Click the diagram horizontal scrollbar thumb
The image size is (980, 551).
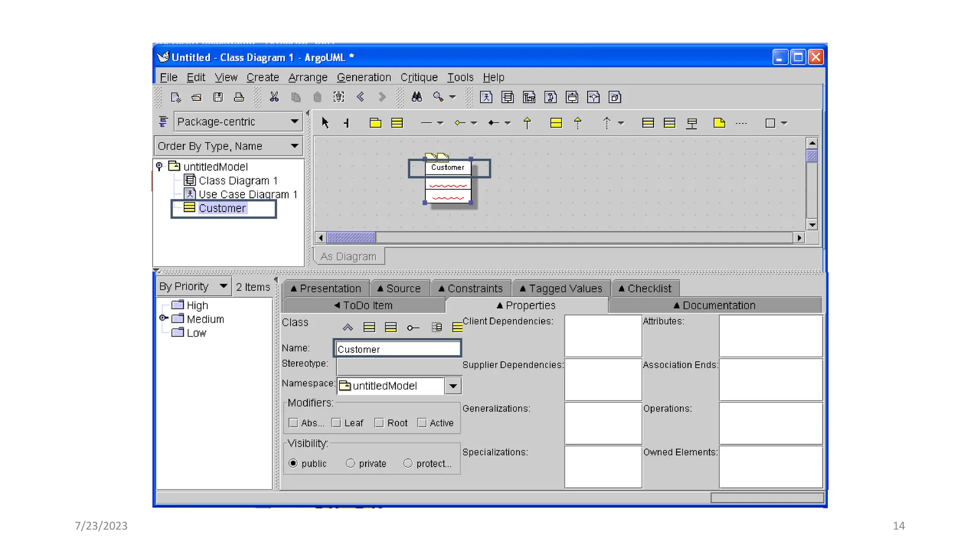point(351,237)
